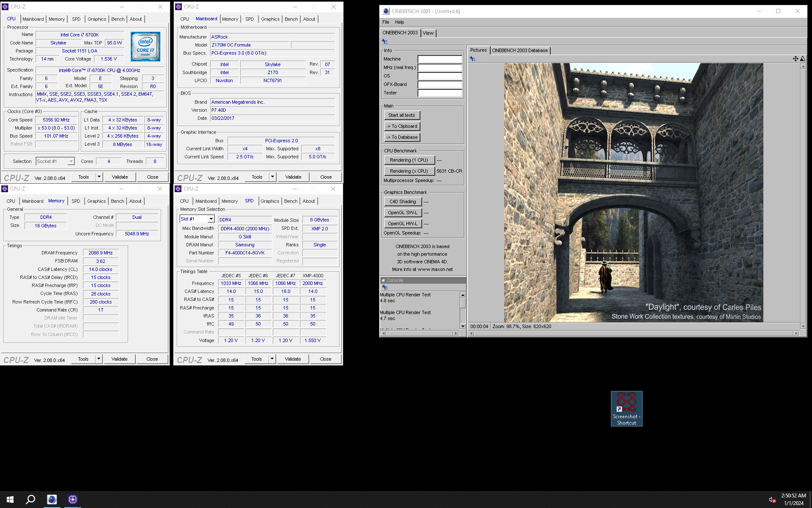Click the rendered Daylight picture

pyautogui.click(x=634, y=193)
